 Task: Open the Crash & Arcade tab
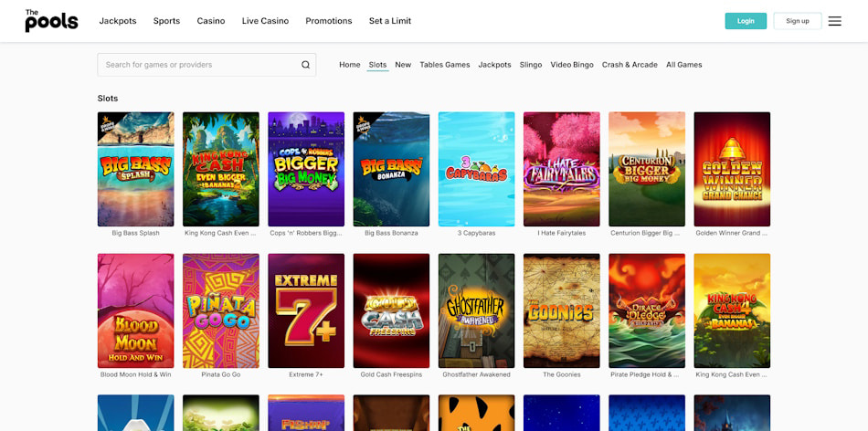point(630,65)
